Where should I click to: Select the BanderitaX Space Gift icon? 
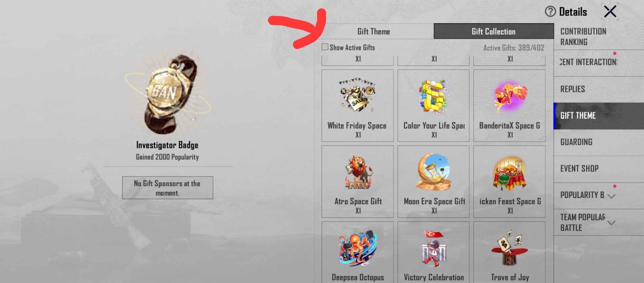pos(510,96)
